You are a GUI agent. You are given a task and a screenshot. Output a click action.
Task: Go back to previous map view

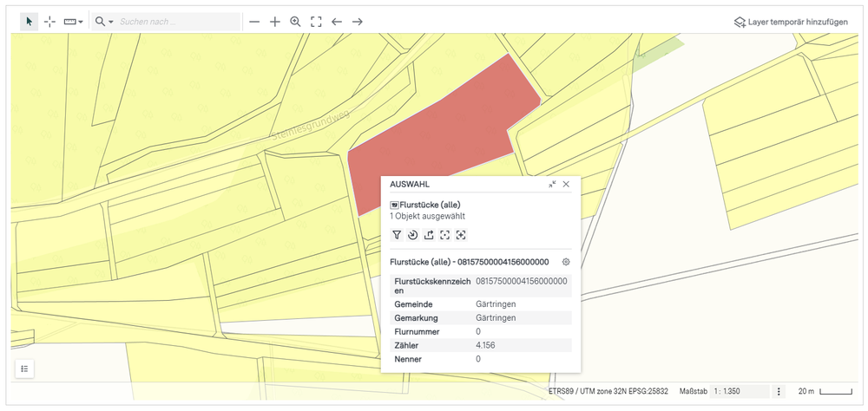337,22
